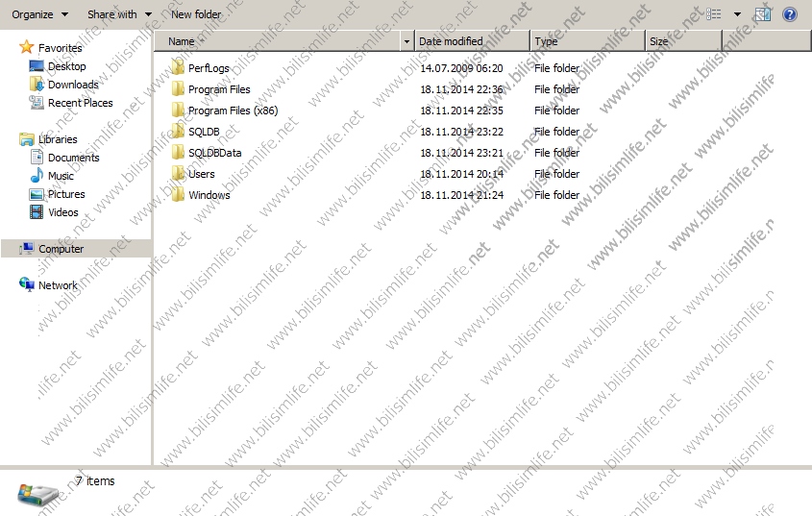Image resolution: width=812 pixels, height=516 pixels.
Task: Open the Organize menu
Action: (x=39, y=14)
